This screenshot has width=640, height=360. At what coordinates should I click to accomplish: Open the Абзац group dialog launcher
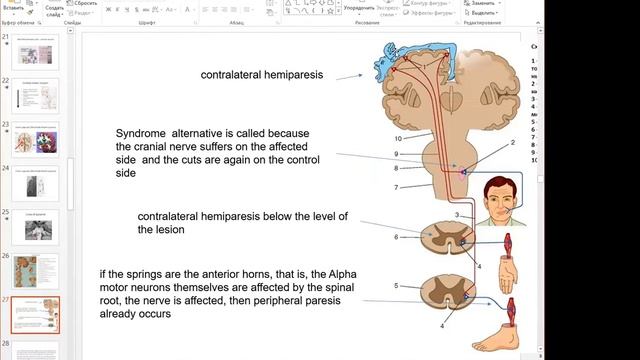click(x=277, y=23)
